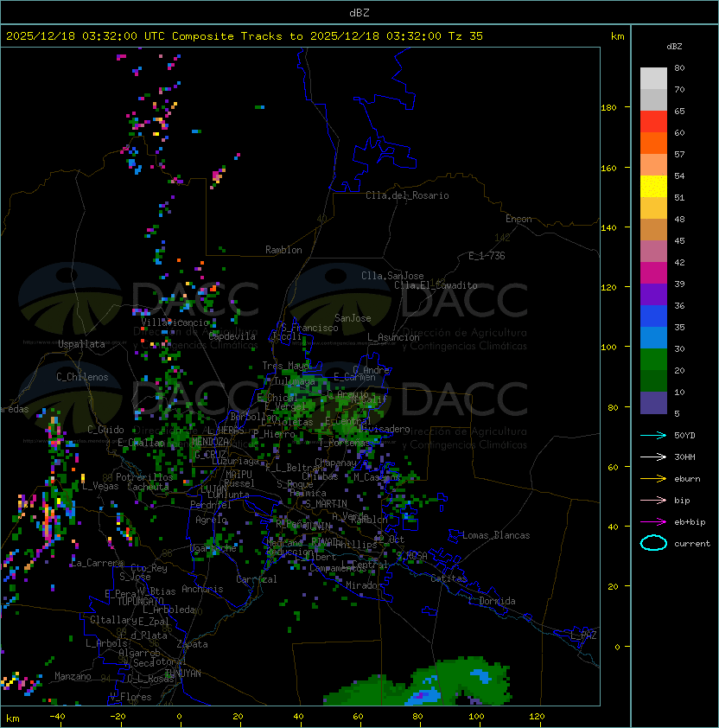
Task: Pick the purple swatch below the 39 dBZ mark
Action: pos(653,294)
